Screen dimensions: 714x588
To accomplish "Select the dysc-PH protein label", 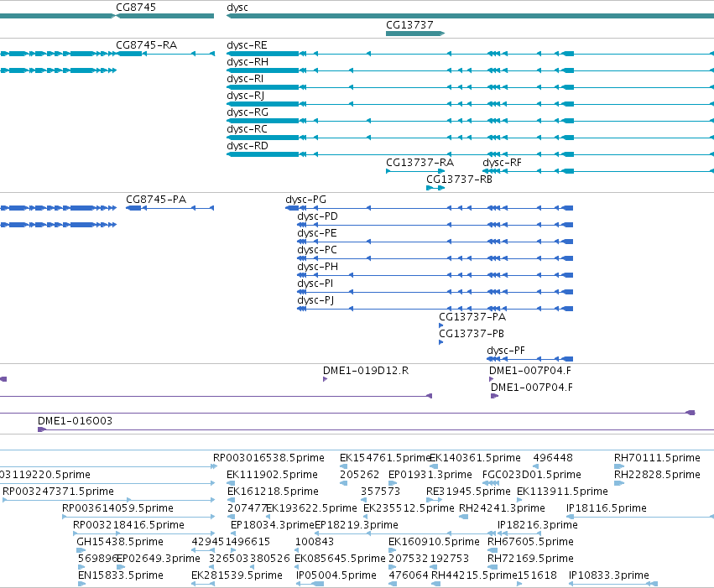I will click(317, 267).
